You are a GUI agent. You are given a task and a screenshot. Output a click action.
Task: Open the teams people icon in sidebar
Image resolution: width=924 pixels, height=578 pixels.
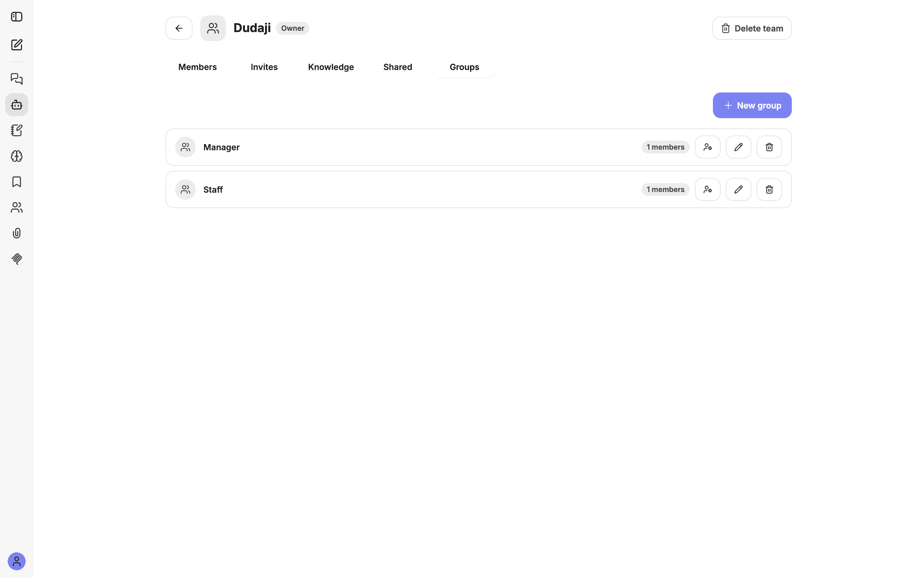[x=16, y=207]
